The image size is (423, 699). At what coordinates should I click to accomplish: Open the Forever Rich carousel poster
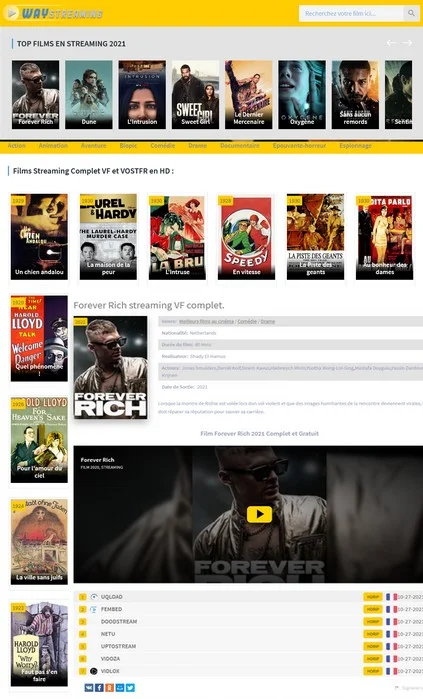click(x=36, y=95)
